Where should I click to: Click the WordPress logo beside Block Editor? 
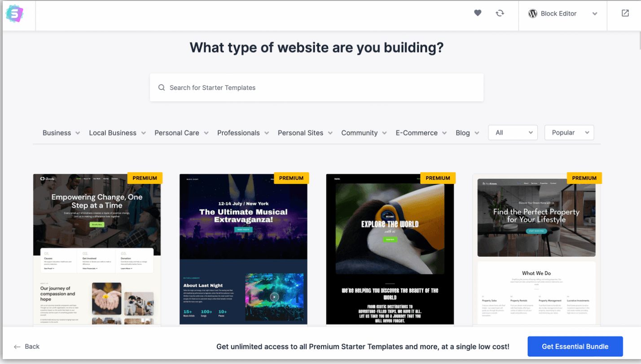tap(533, 13)
